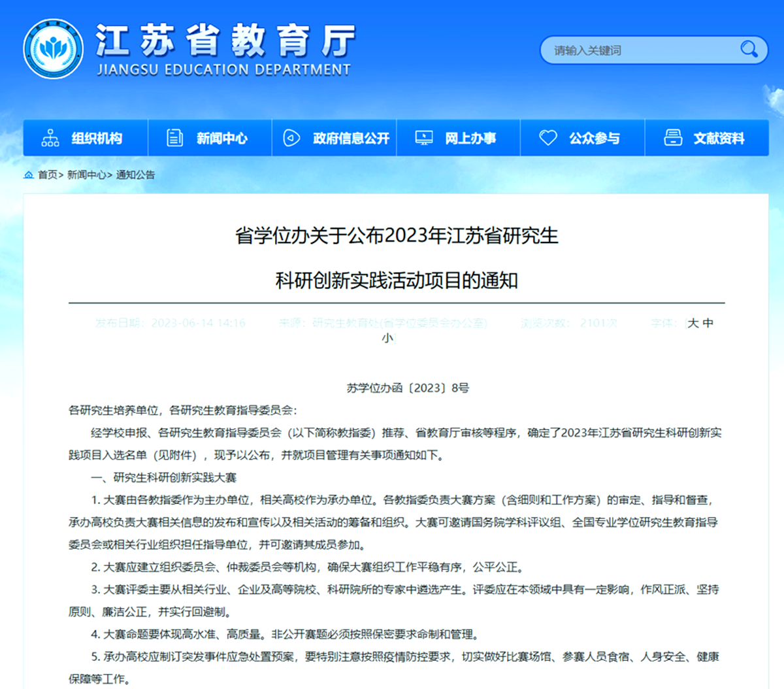Click the Jiangsu Education Department logo emblem
The height and width of the screenshot is (689, 784).
click(x=54, y=49)
